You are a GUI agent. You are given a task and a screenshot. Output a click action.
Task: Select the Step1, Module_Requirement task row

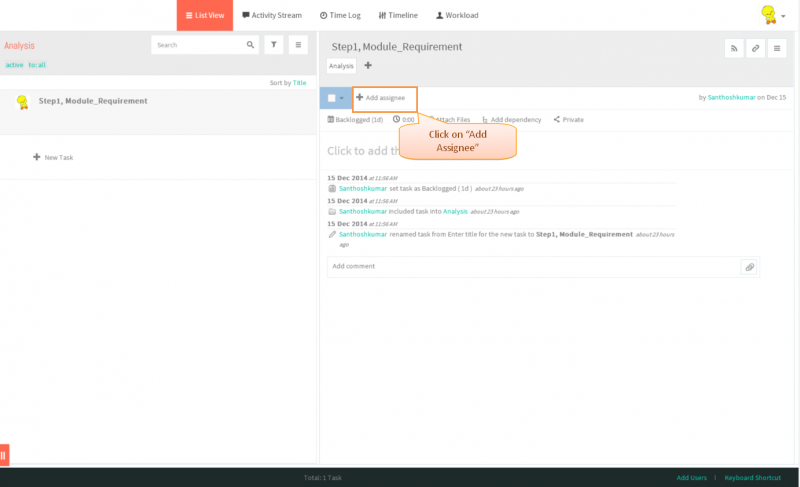coord(158,112)
